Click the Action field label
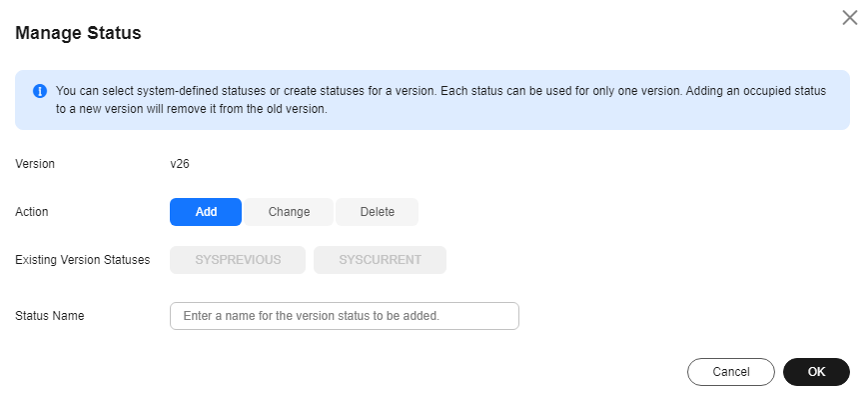The image size is (868, 402). 32,212
